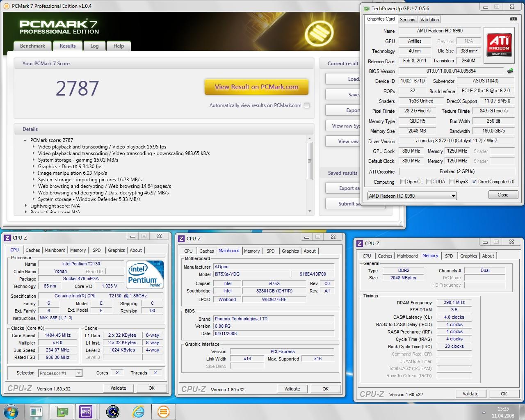Open the Log tab in PCMark
525x420 pixels.
tap(94, 46)
